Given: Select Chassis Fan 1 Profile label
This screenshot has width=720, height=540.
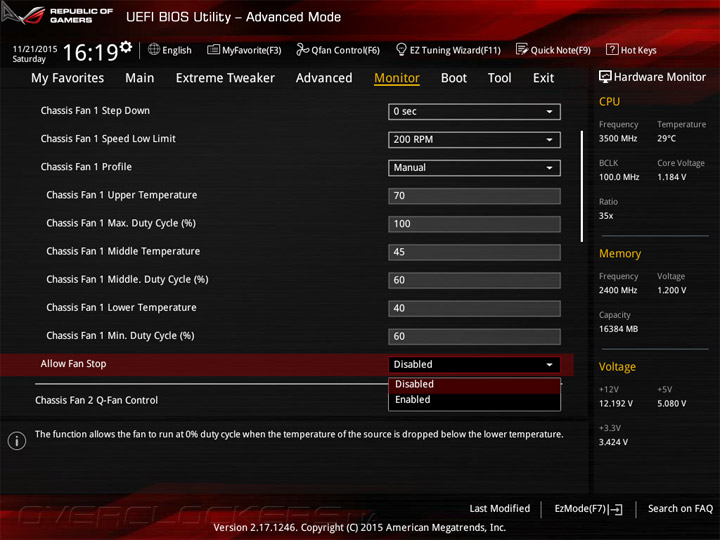Looking at the screenshot, I should pyautogui.click(x=86, y=167).
